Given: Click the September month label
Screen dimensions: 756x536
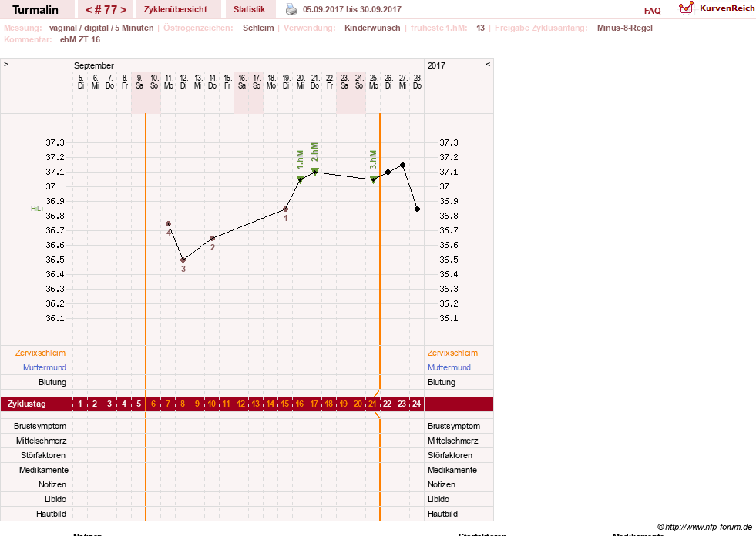Looking at the screenshot, I should point(93,65).
